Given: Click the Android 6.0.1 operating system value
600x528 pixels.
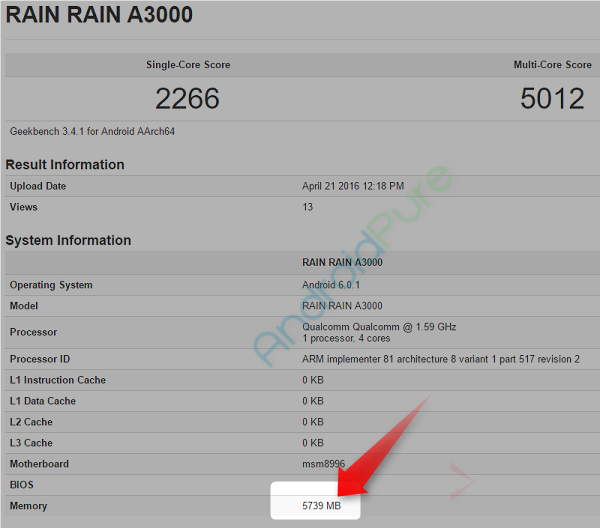Looking at the screenshot, I should tap(331, 285).
